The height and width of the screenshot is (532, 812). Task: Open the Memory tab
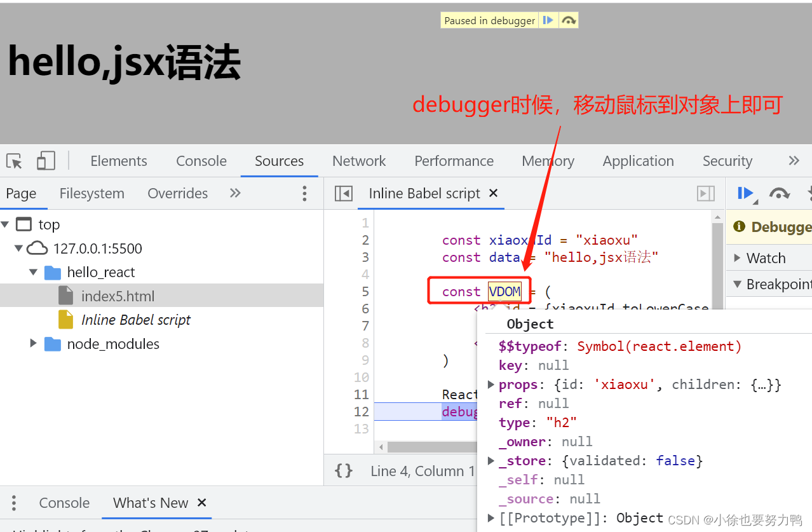point(548,161)
